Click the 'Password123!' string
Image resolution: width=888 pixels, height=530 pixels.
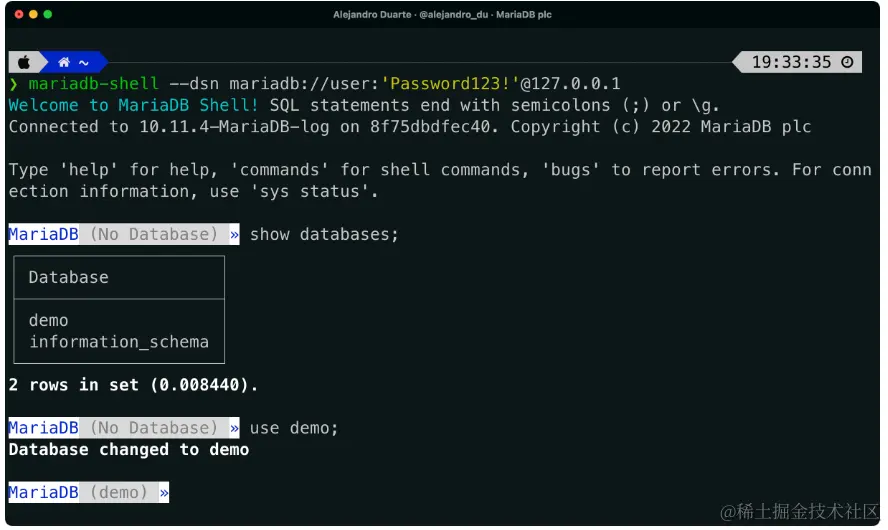(450, 84)
